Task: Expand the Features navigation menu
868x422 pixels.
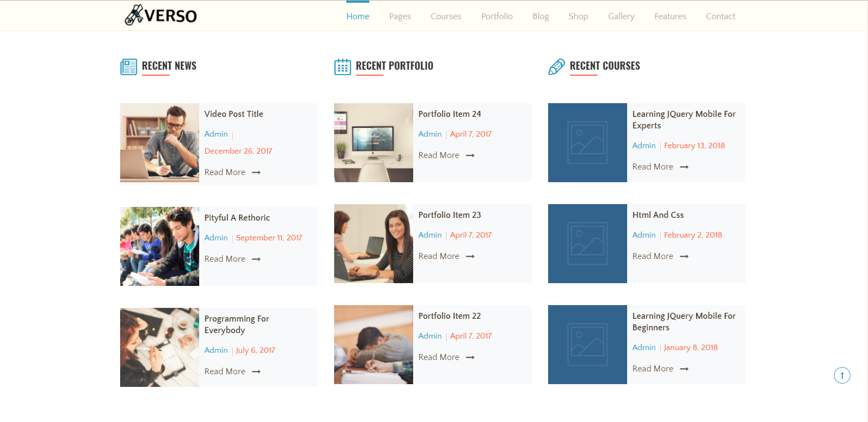Action: tap(670, 16)
